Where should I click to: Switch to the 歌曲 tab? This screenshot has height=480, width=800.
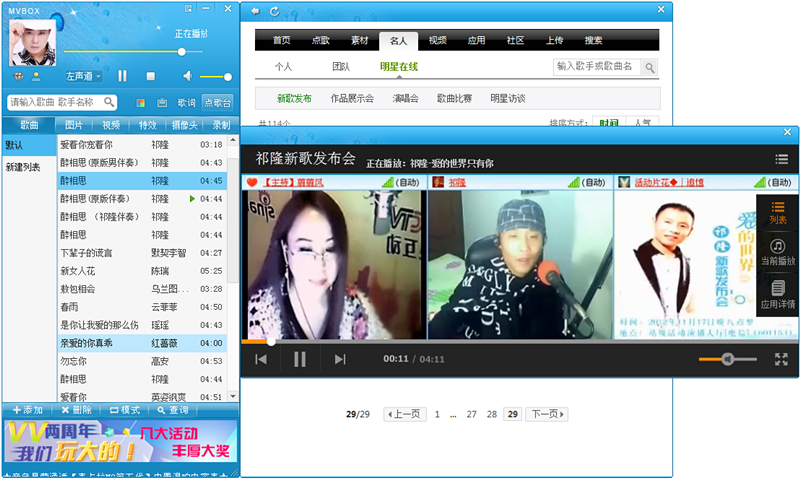point(29,125)
